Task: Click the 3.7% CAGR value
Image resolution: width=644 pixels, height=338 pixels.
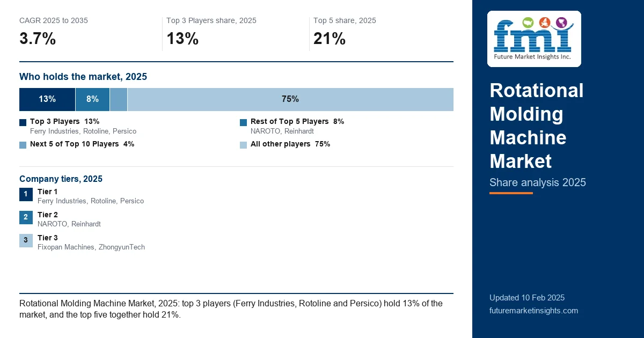Action: click(38, 39)
